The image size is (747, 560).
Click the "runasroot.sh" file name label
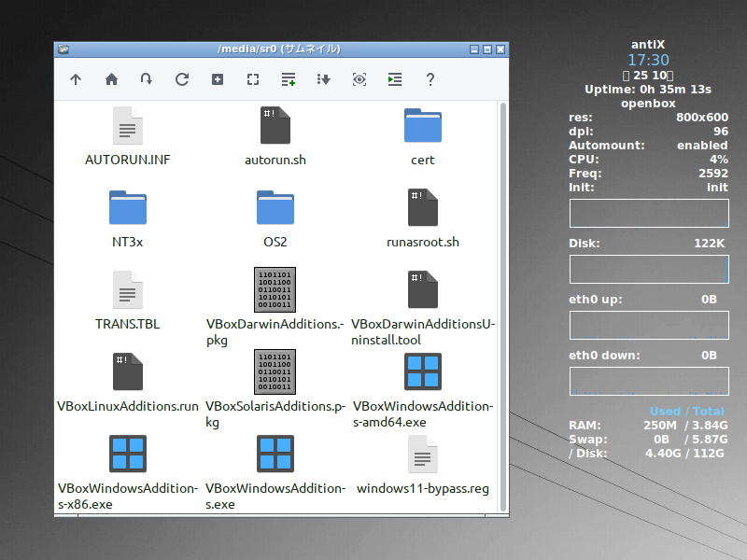(423, 242)
